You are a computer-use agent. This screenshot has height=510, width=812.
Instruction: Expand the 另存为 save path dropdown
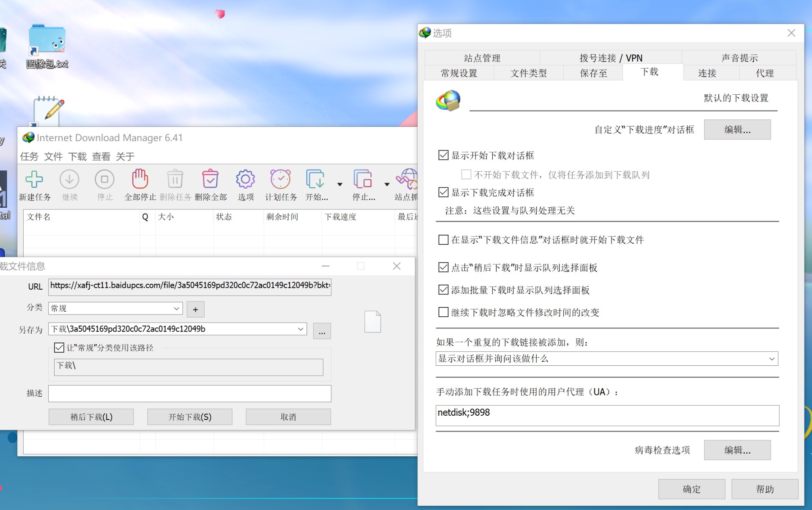(301, 329)
